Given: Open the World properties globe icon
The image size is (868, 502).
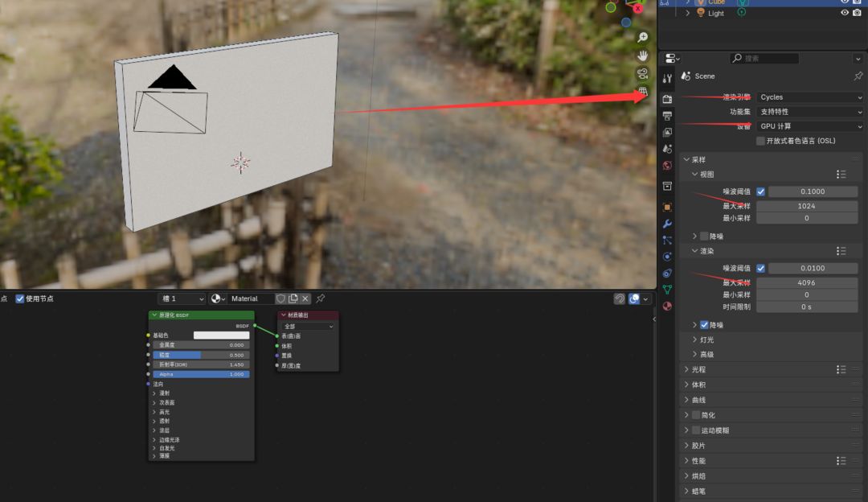Looking at the screenshot, I should click(x=667, y=165).
